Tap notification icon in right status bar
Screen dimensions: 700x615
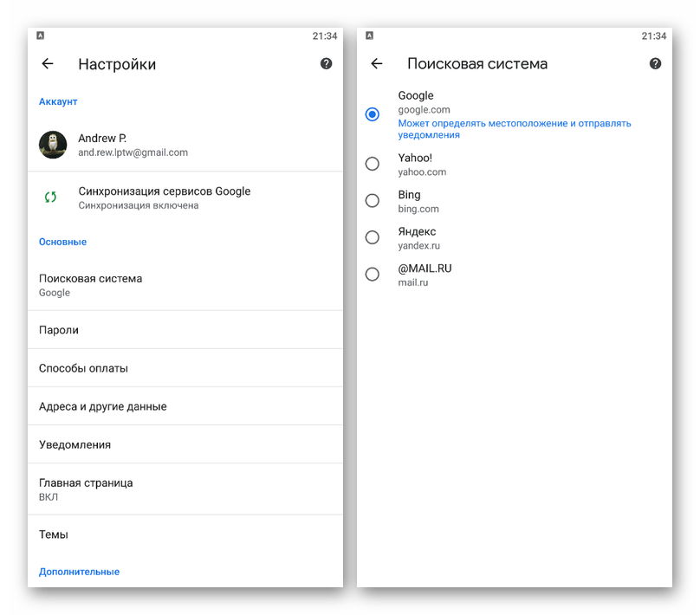point(369,36)
